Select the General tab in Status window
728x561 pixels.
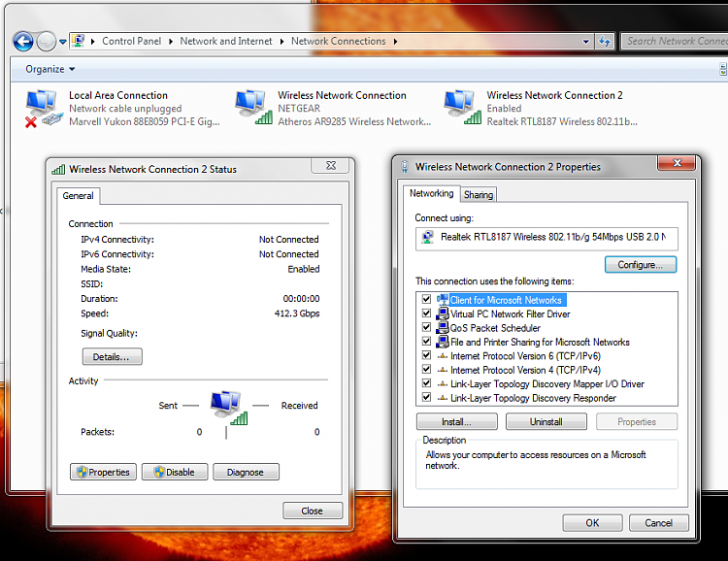[x=78, y=196]
